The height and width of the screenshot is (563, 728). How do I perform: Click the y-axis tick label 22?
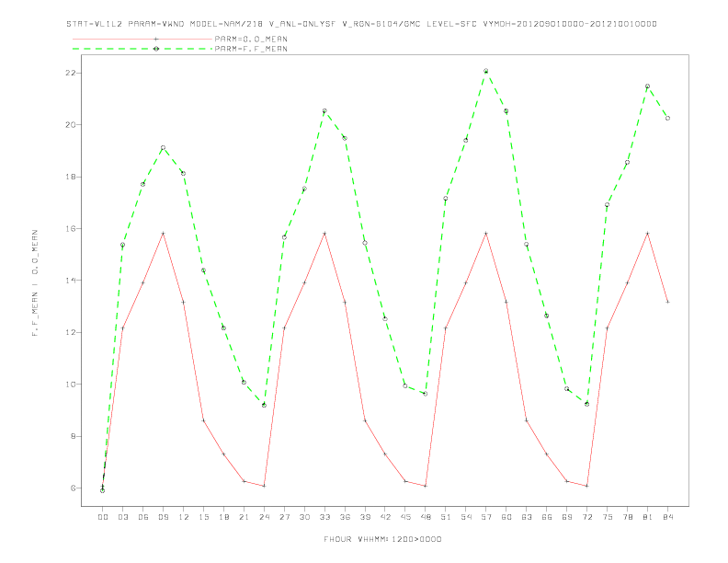click(71, 73)
